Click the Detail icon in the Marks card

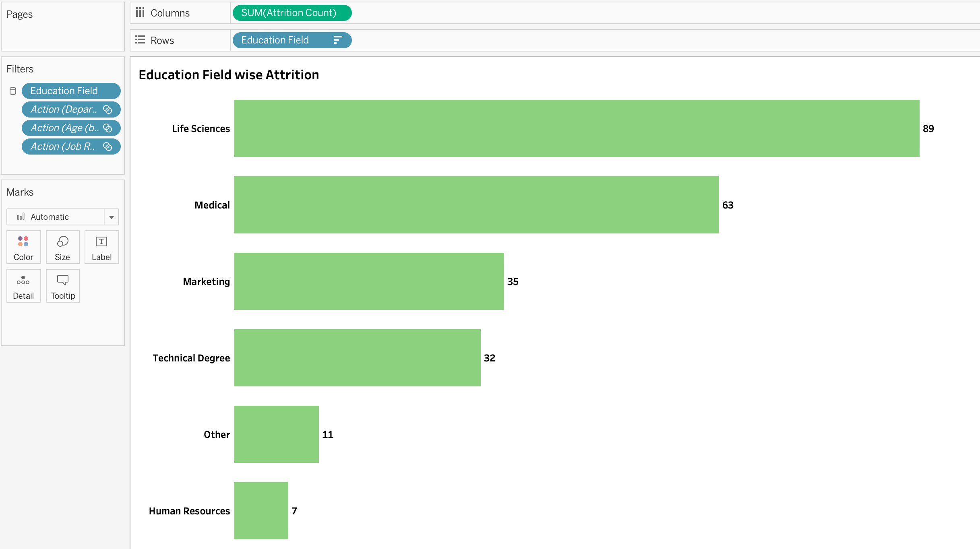[x=23, y=286]
